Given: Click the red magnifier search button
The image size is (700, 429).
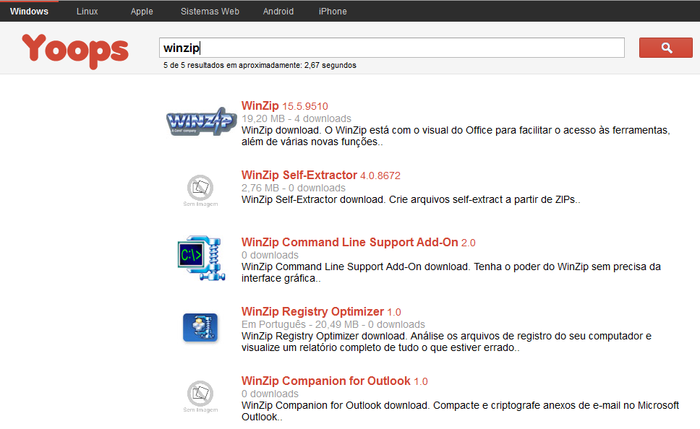Looking at the screenshot, I should click(x=666, y=48).
